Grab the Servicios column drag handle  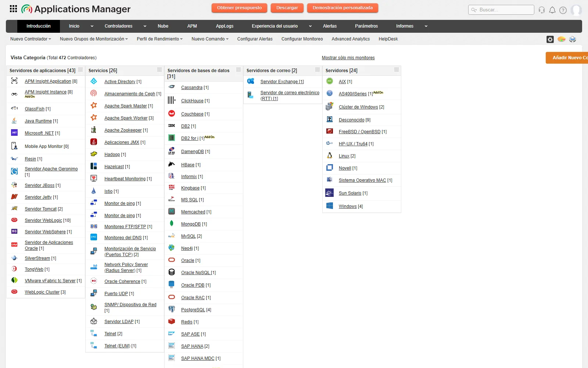[x=159, y=70]
